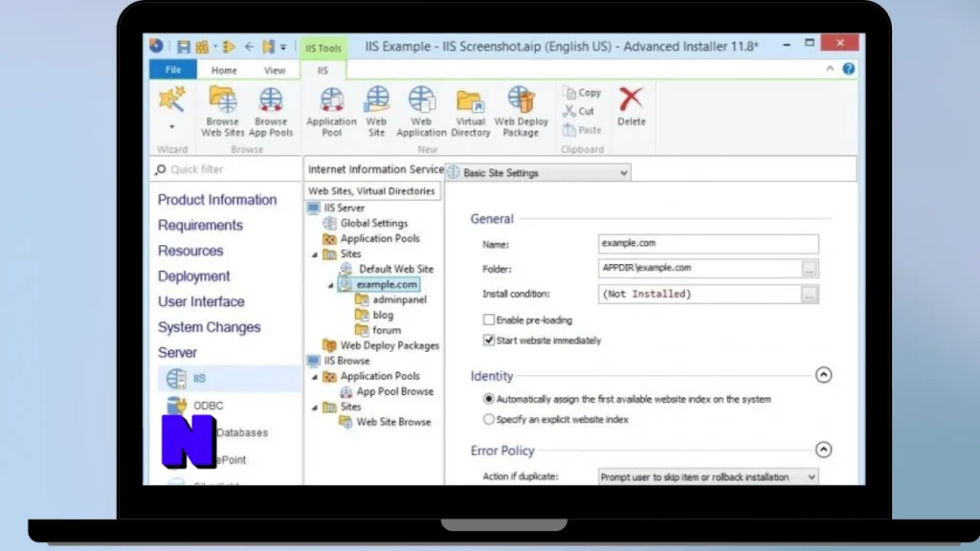The image size is (980, 551).
Task: Collapse Application Pools under IIS Browse
Action: pos(315,377)
